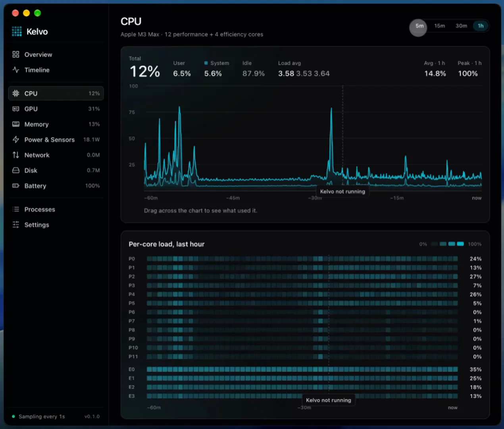Click the CPU chart peak near -30m
The width and height of the screenshot is (504, 429).
tap(331, 109)
